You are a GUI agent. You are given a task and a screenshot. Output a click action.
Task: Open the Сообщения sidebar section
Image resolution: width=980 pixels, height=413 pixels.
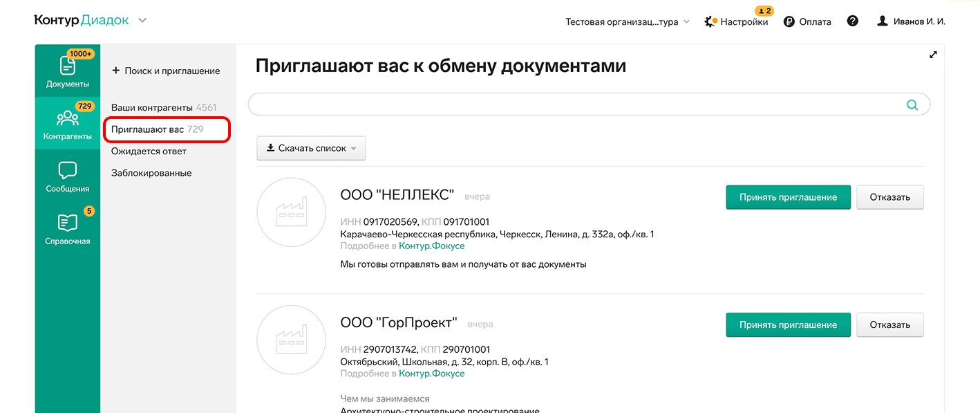pyautogui.click(x=68, y=176)
